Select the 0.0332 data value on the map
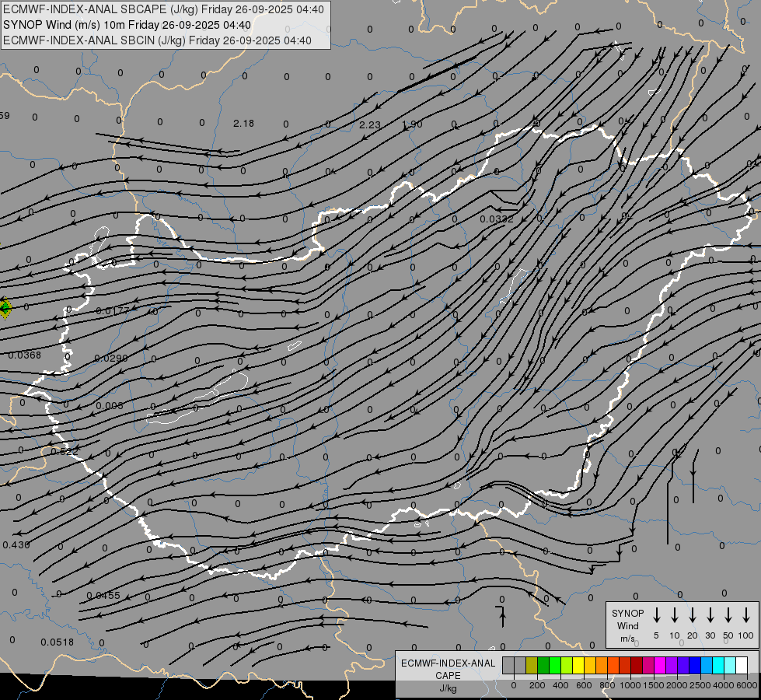The width and height of the screenshot is (761, 700). (x=497, y=219)
